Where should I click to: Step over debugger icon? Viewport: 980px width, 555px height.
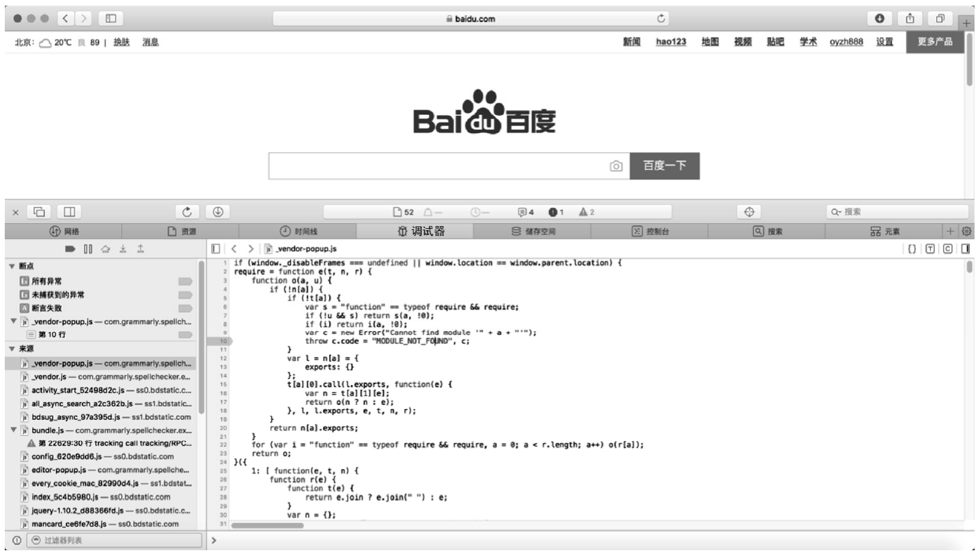106,250
